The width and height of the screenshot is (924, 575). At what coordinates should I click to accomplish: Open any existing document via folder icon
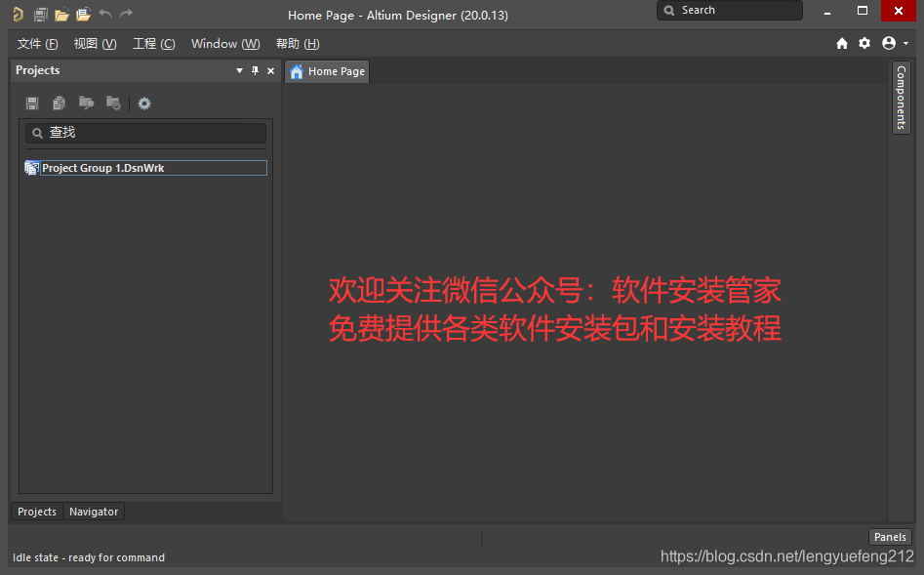tap(61, 14)
